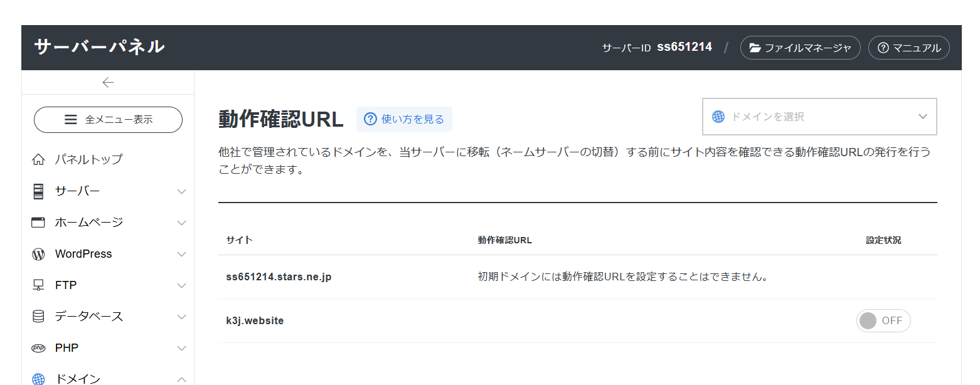Viewport: 980px width, 385px height.
Task: Expand サーバー menu chevron
Action: click(x=181, y=191)
